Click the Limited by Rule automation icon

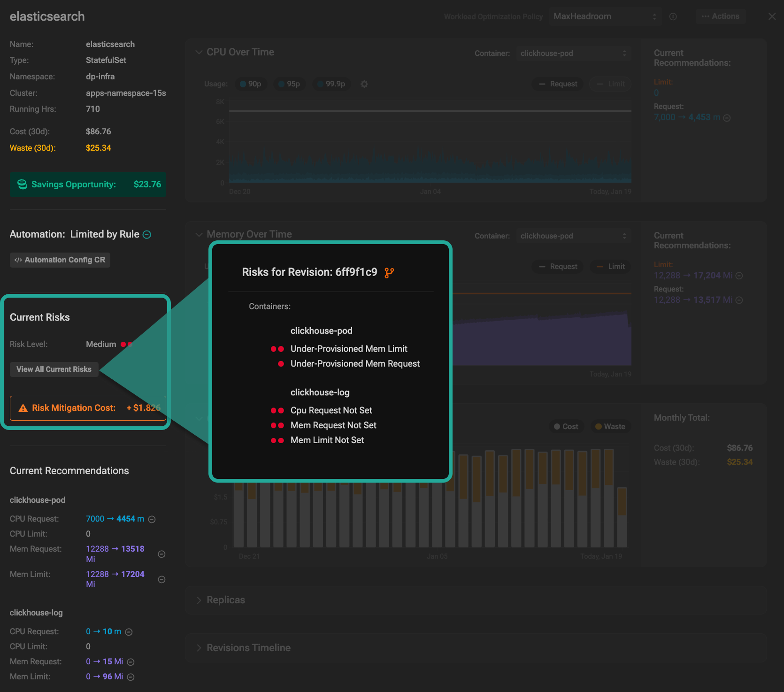(147, 234)
